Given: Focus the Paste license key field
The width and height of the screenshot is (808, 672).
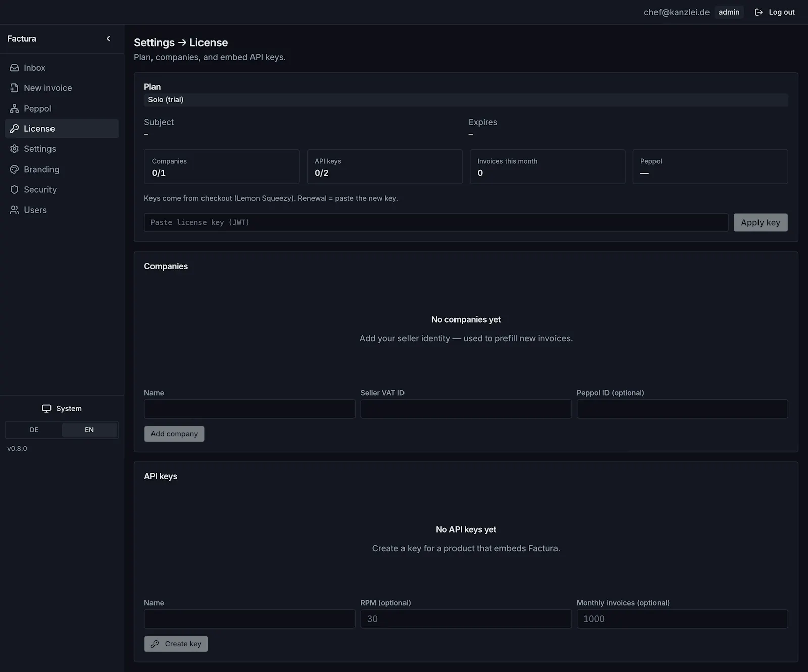Looking at the screenshot, I should pos(436,222).
